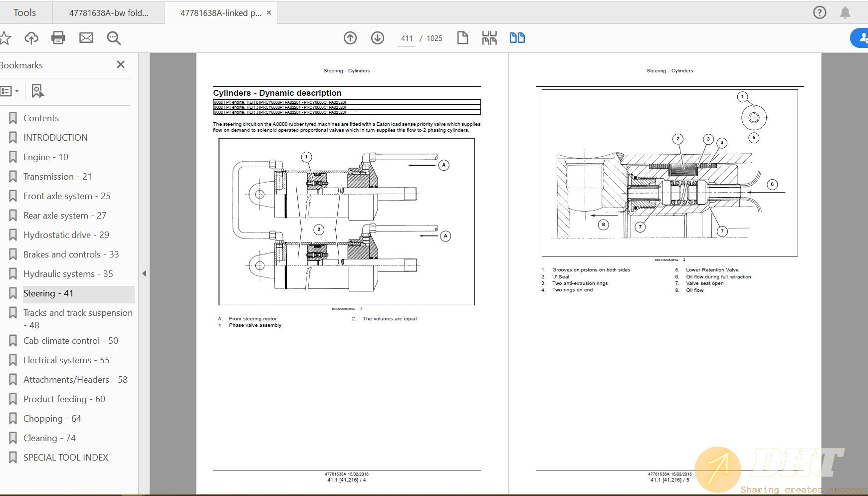Open the notifications bell
The height and width of the screenshot is (496, 868).
coord(845,12)
